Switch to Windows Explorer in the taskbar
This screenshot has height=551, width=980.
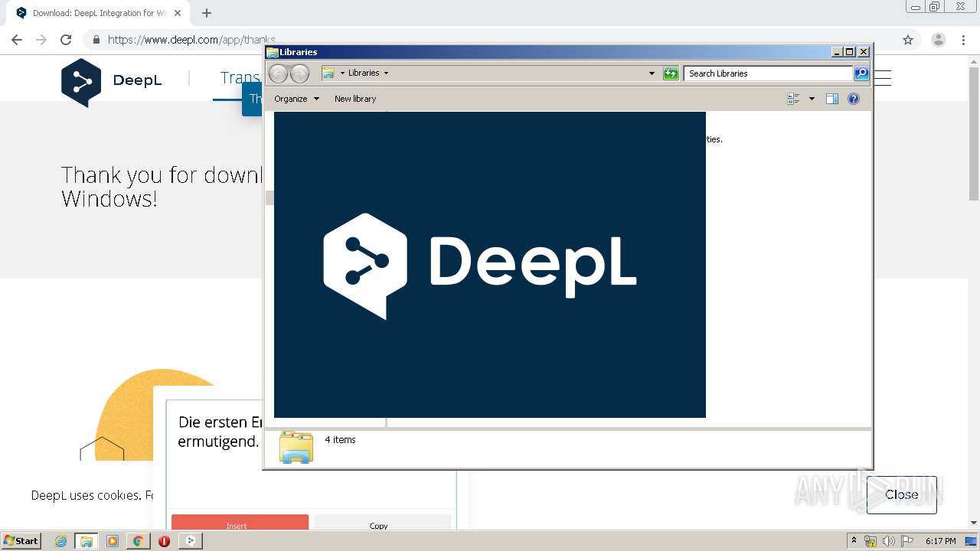tap(87, 541)
